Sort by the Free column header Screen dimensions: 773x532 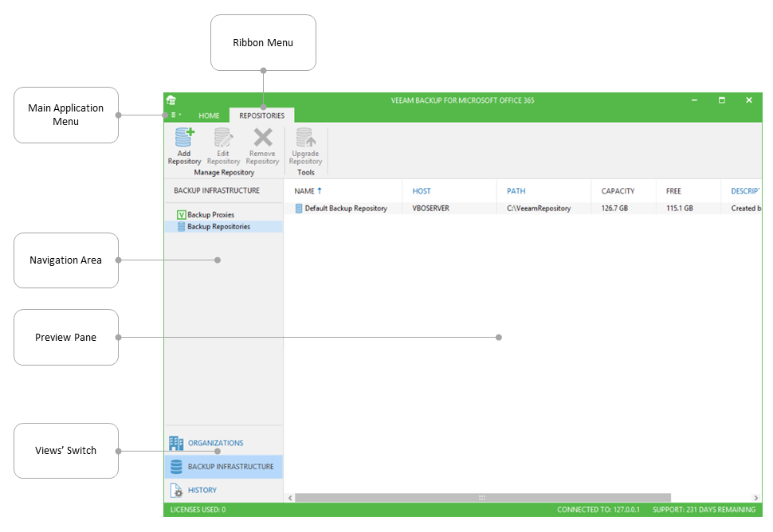(673, 191)
